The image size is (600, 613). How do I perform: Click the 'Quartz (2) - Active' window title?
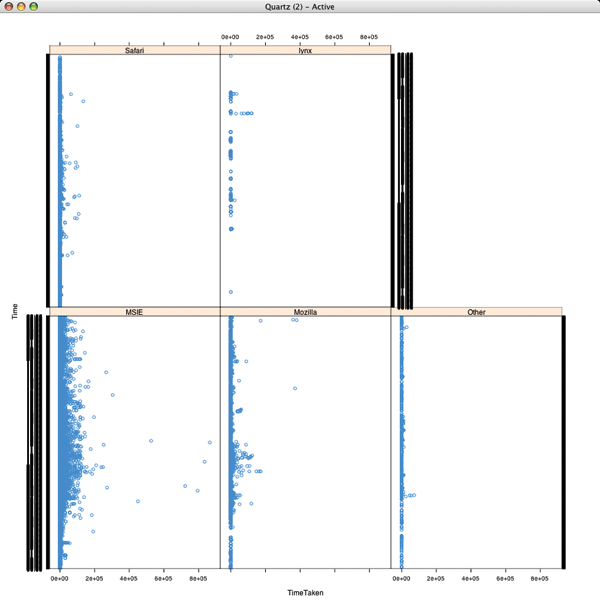click(300, 6)
